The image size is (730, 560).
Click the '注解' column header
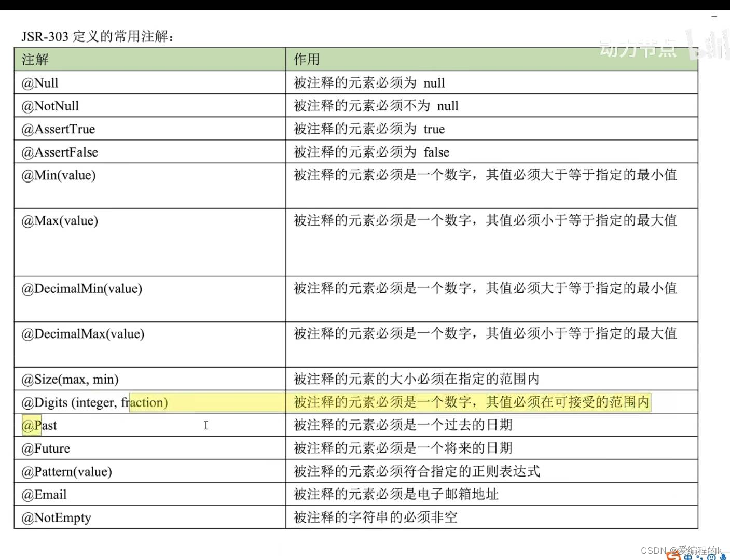tap(149, 59)
